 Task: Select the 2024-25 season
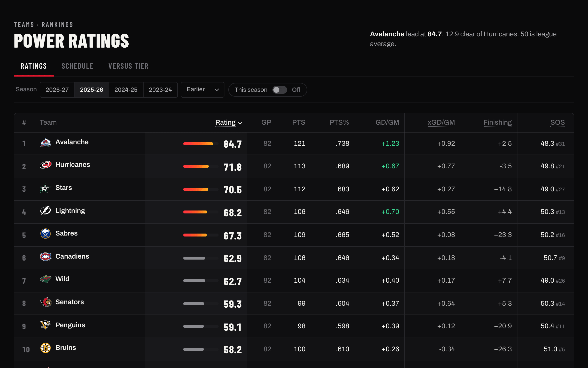point(126,90)
